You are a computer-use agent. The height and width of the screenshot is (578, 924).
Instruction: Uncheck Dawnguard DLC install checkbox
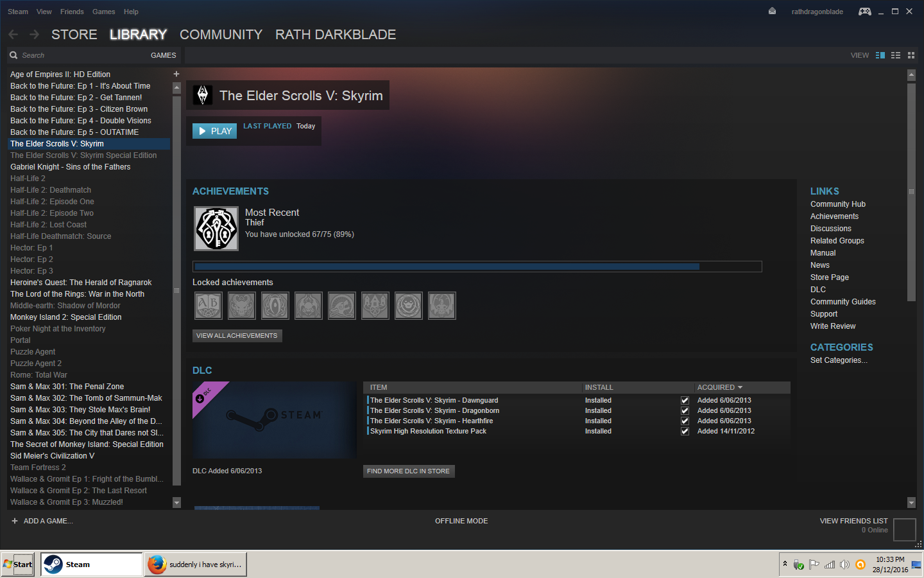pos(685,400)
